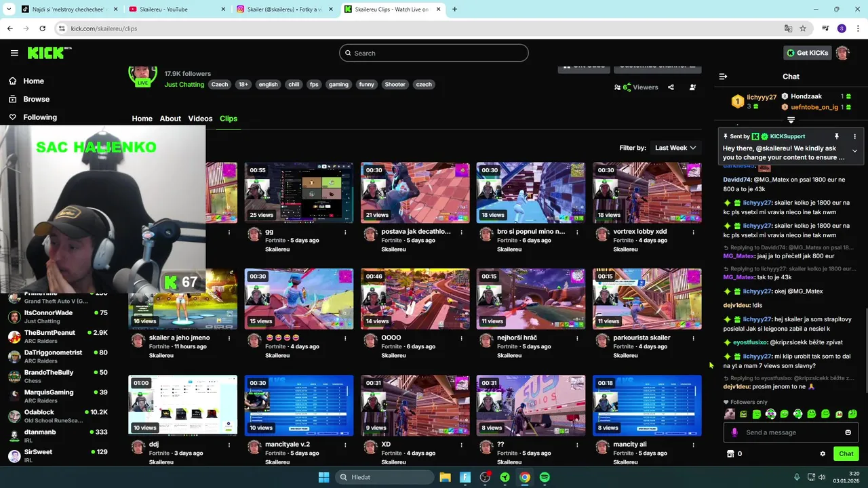Viewport: 868px width, 488px height.
Task: Open ItsConnorWade channel in sidebar
Action: (x=58, y=317)
